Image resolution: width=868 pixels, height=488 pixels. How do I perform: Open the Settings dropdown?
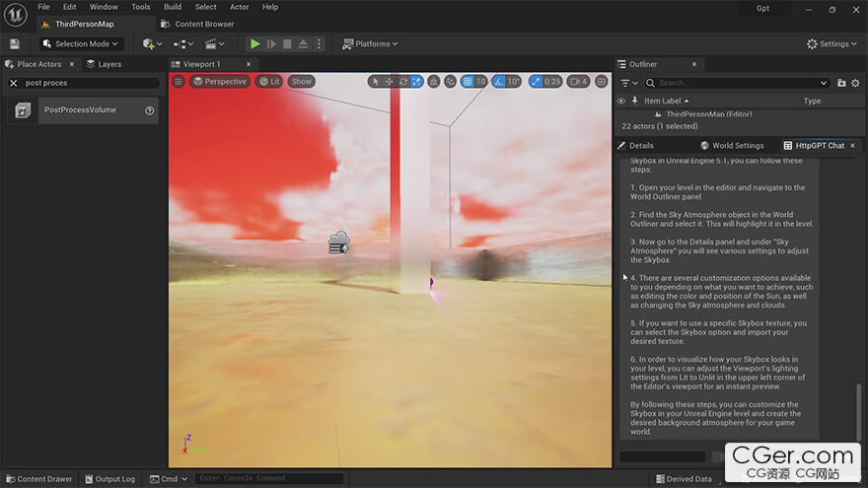click(832, 43)
